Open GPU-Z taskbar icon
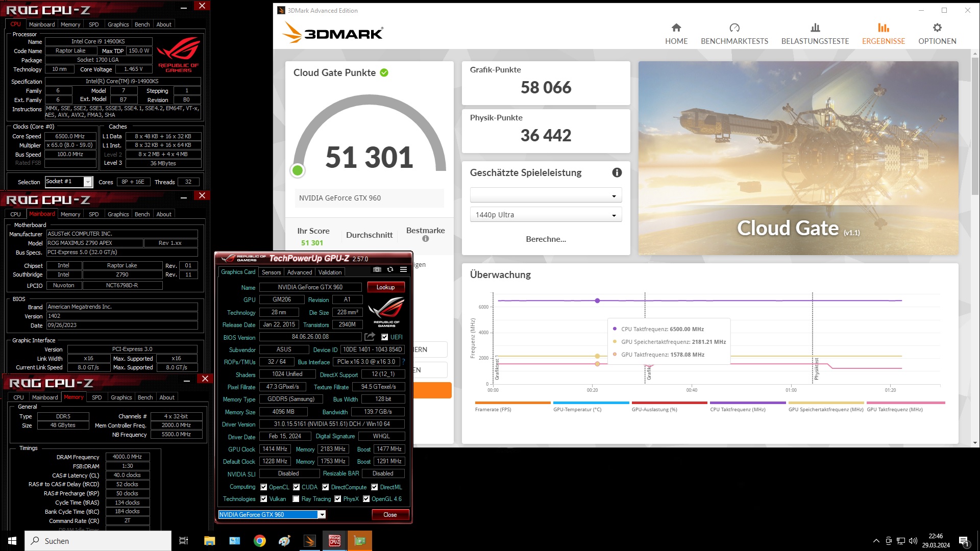 click(360, 541)
